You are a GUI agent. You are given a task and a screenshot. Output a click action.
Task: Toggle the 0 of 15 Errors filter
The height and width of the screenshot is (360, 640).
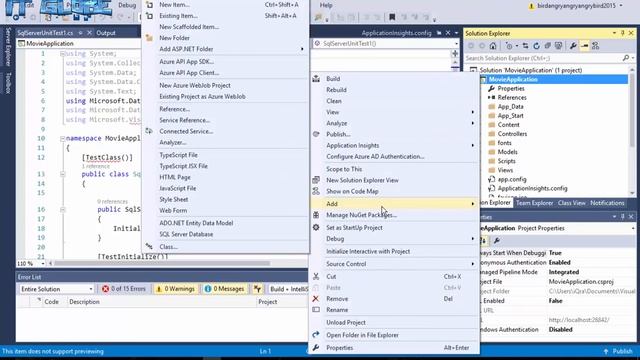click(x=124, y=289)
